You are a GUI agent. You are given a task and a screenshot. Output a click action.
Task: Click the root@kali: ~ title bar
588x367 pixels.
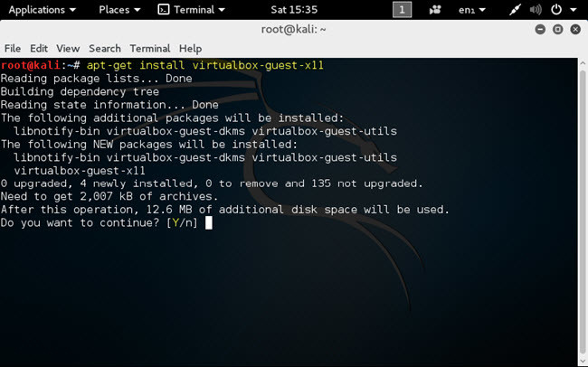[x=294, y=29]
